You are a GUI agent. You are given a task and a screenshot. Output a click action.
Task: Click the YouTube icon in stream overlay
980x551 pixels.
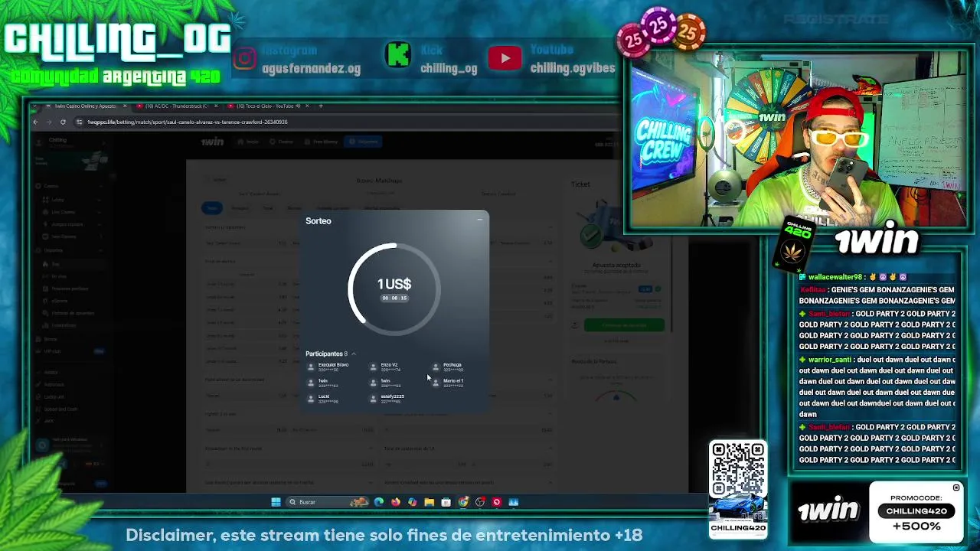(505, 58)
